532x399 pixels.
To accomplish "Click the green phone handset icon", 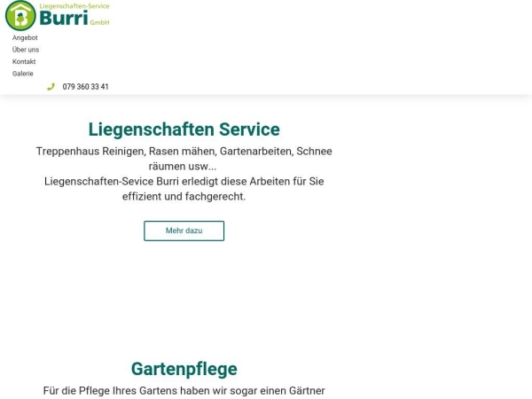I will pos(51,87).
